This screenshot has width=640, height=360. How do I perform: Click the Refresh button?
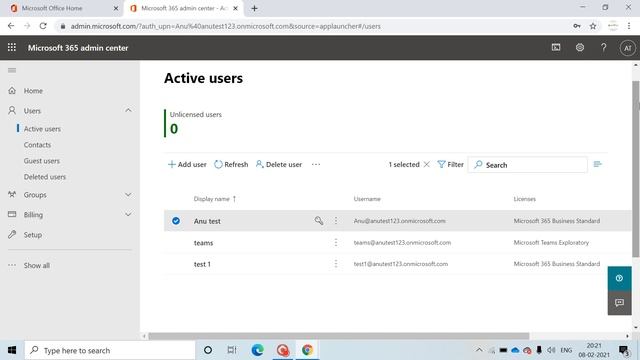pyautogui.click(x=231, y=164)
